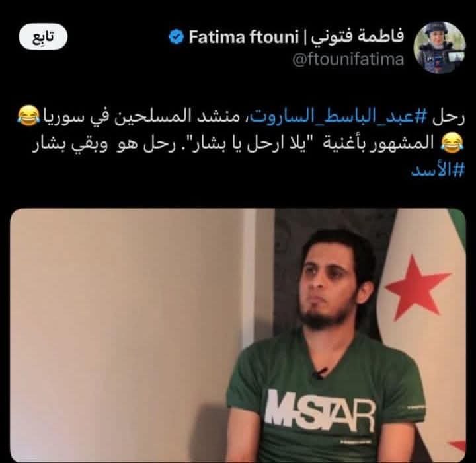476x463 pixels.
Task: Follow the account with the تابع button
Action: 43,37
